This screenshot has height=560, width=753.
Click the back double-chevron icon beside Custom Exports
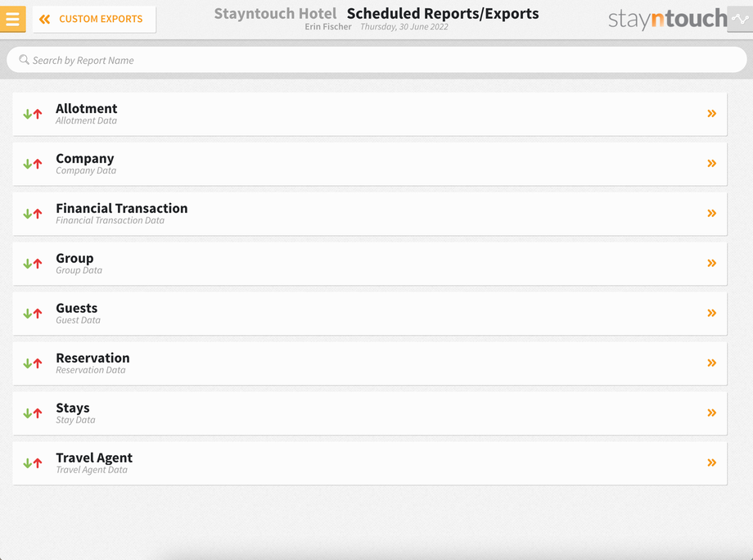(45, 19)
